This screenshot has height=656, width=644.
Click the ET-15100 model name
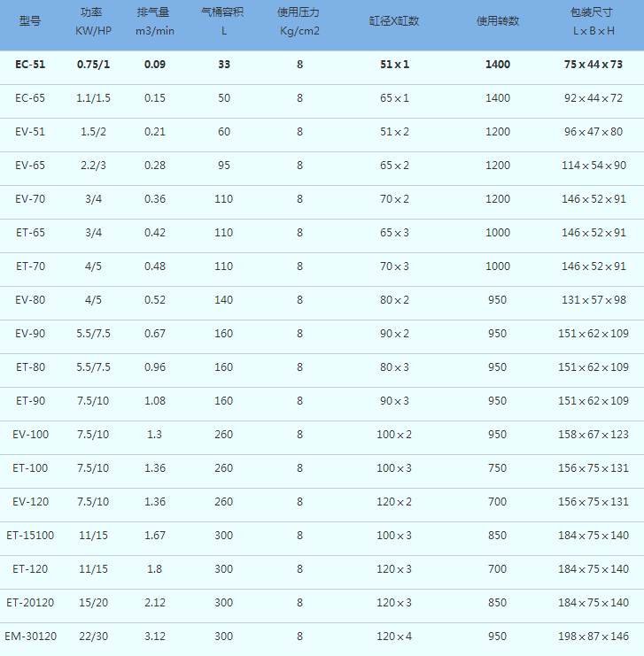click(30, 536)
